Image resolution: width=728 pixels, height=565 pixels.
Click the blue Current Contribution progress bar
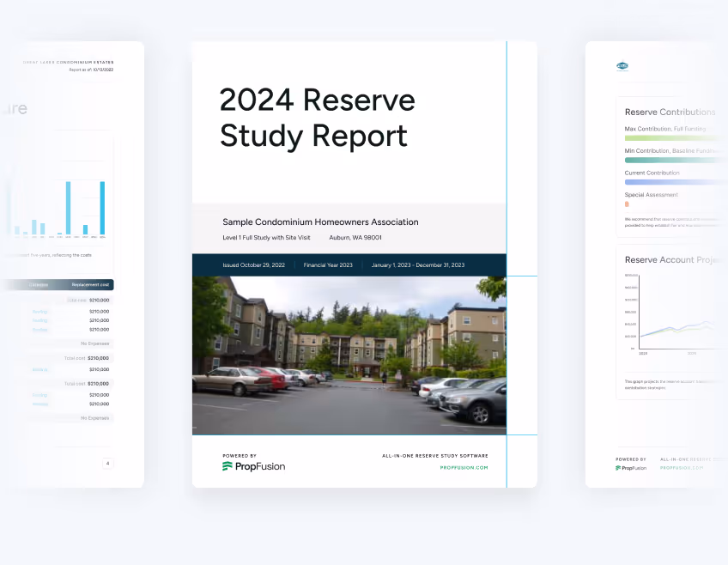point(676,182)
